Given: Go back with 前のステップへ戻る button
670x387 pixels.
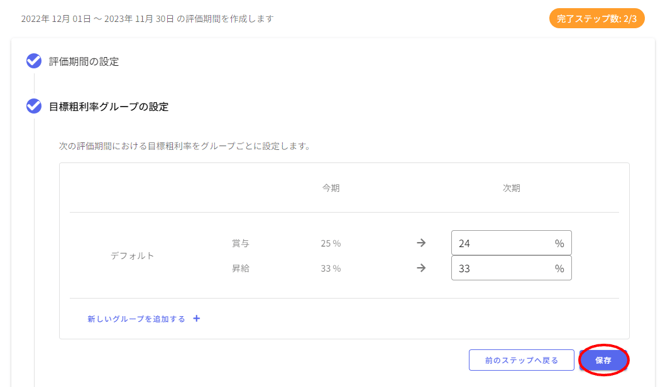Looking at the screenshot, I should pos(521,360).
